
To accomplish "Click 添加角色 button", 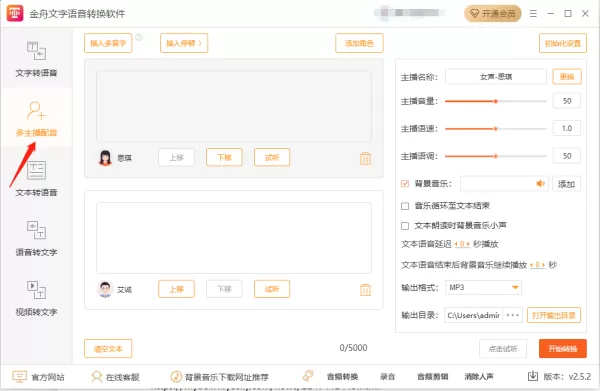I will coord(359,43).
